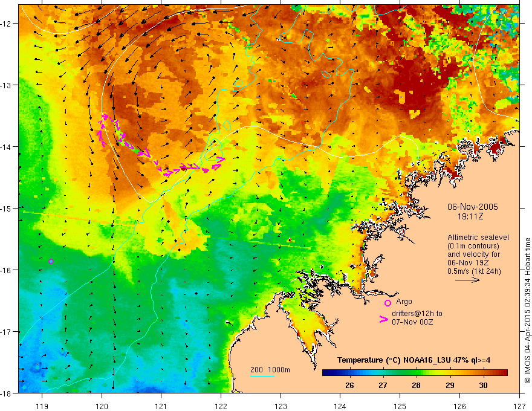Click the '200 1000m' depth label

pos(270,370)
